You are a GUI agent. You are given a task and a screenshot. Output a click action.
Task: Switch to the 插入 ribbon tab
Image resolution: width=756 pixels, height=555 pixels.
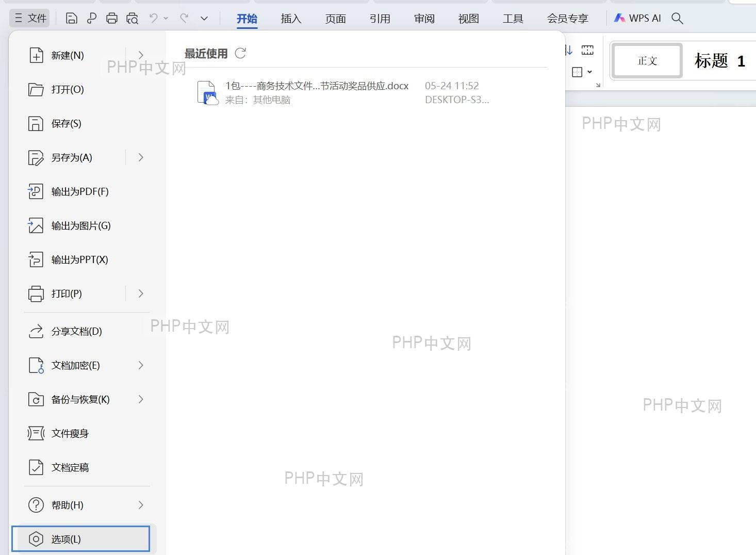click(x=291, y=19)
